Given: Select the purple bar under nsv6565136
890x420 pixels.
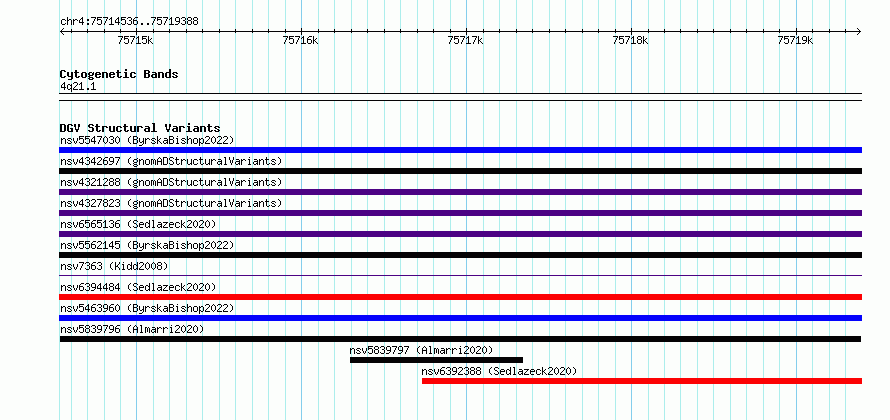Looking at the screenshot, I should pyautogui.click(x=460, y=234).
